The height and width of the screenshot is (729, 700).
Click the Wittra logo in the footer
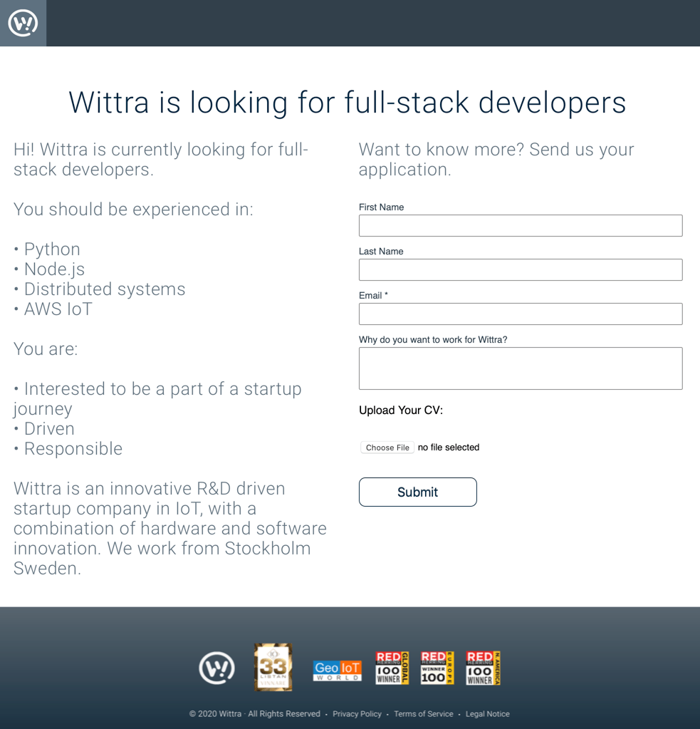(x=217, y=668)
